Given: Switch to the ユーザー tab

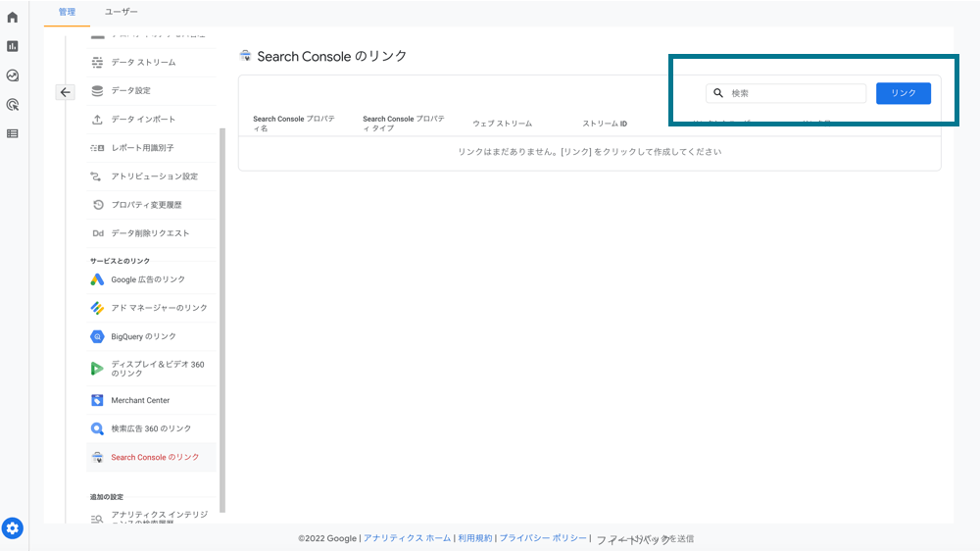Looking at the screenshot, I should point(122,12).
